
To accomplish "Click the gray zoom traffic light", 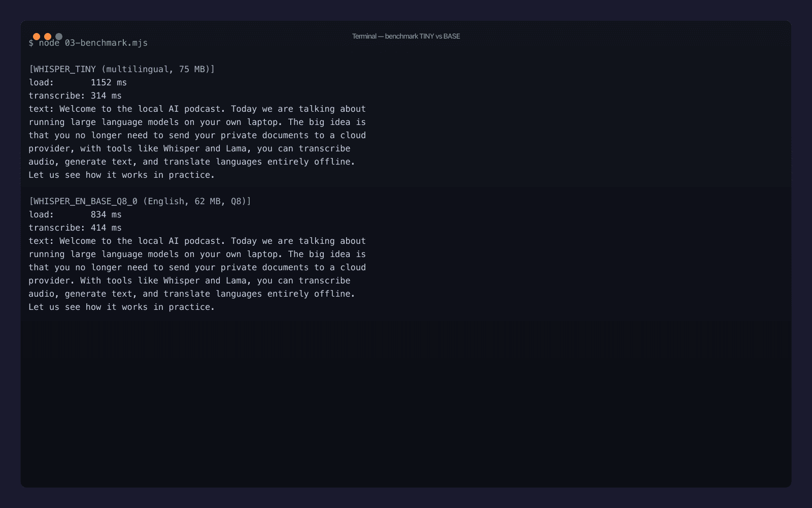I will coord(59,36).
